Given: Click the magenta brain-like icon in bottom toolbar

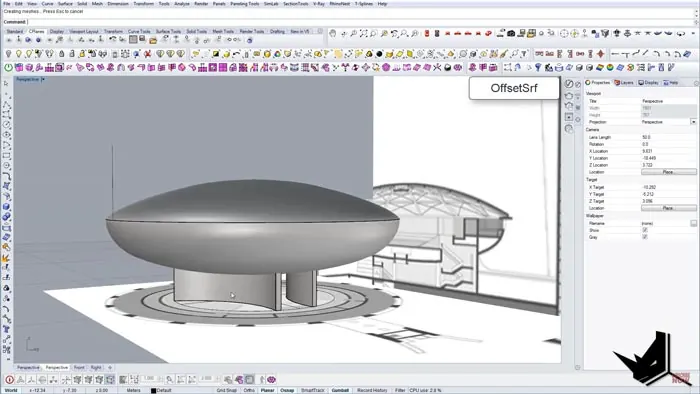Looking at the screenshot, I should pos(271,380).
